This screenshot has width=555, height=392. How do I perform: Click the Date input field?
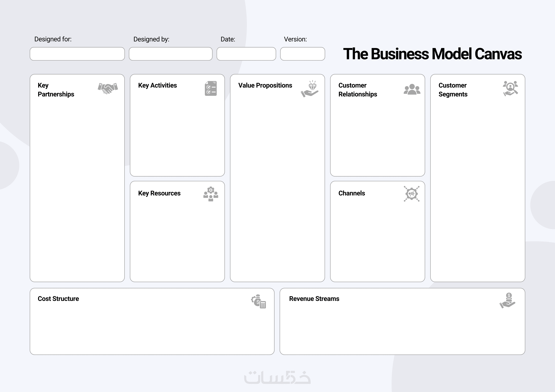(246, 54)
